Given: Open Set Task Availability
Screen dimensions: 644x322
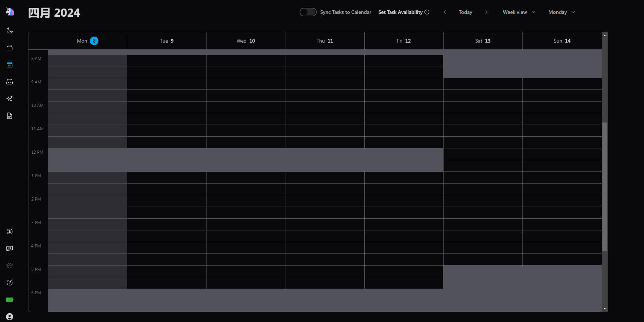Looking at the screenshot, I should 403,12.
